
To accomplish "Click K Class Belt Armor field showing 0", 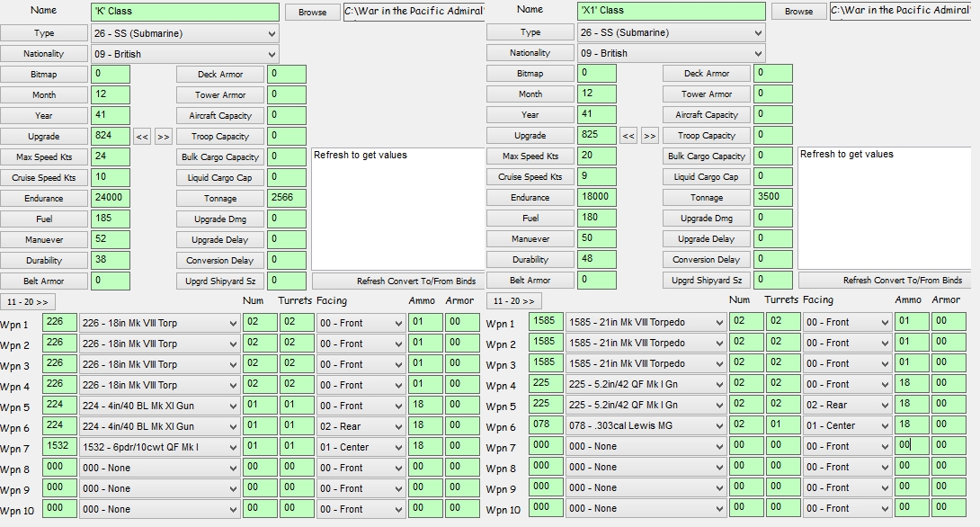I will coord(111,281).
